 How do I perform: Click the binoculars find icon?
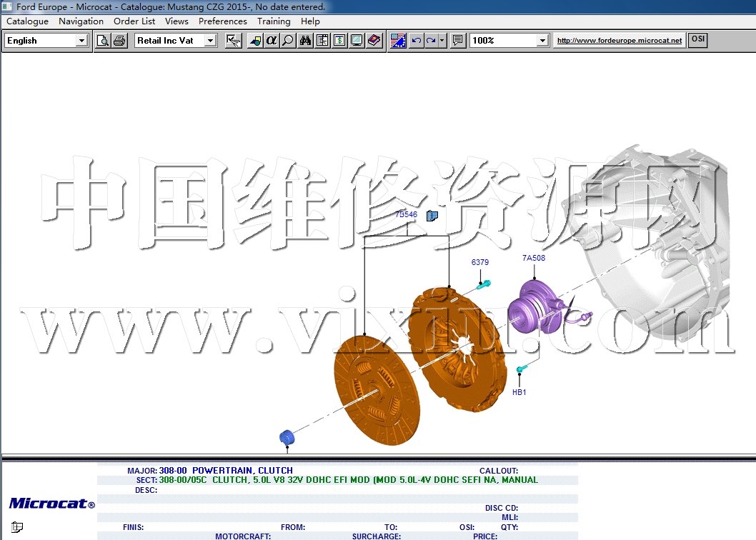coord(305,41)
